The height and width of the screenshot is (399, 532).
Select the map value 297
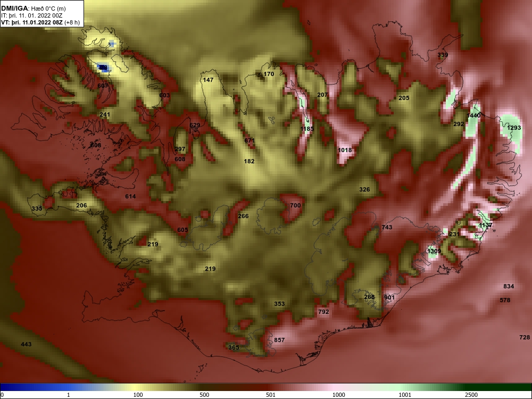[180, 149]
